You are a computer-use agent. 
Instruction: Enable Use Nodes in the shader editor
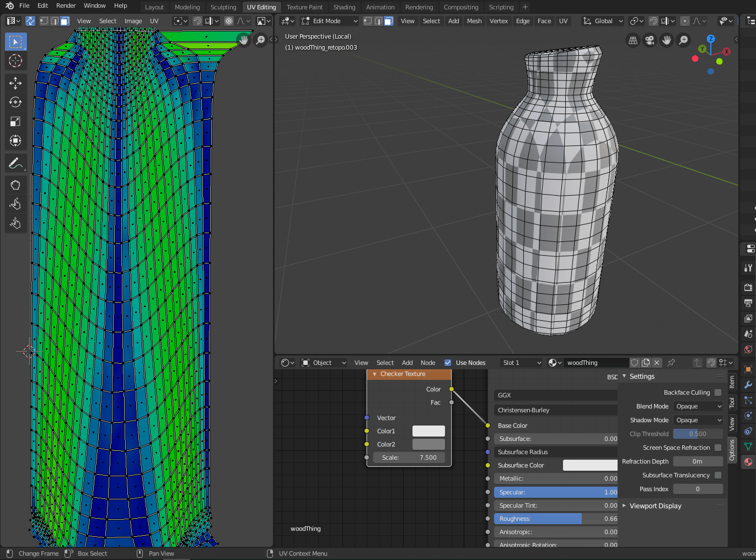[448, 363]
